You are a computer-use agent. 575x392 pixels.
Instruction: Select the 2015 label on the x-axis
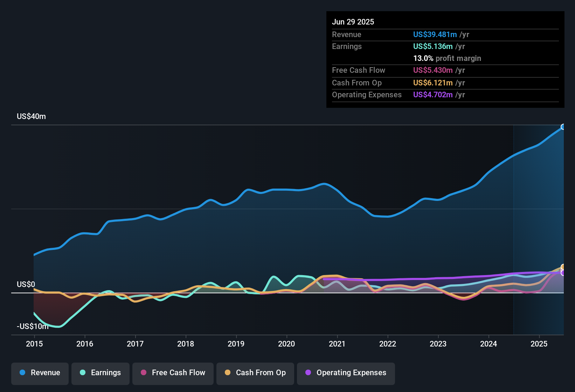(34, 344)
